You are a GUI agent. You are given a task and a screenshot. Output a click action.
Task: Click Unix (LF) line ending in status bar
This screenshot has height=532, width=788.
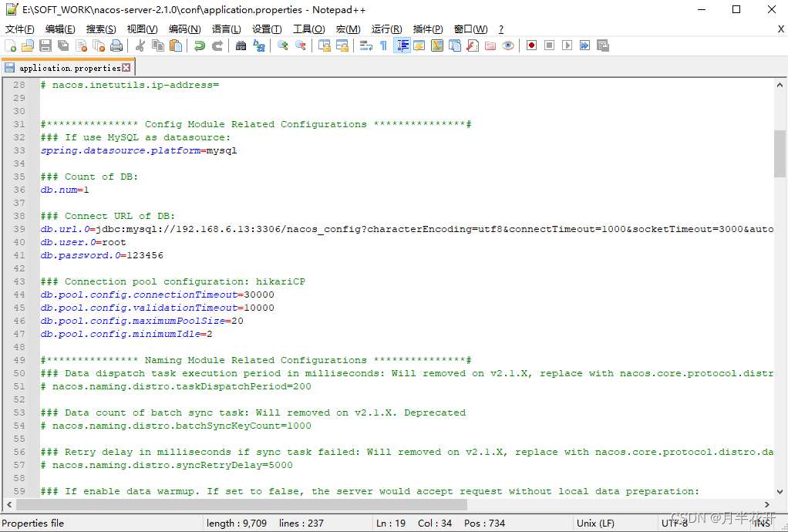tap(595, 523)
